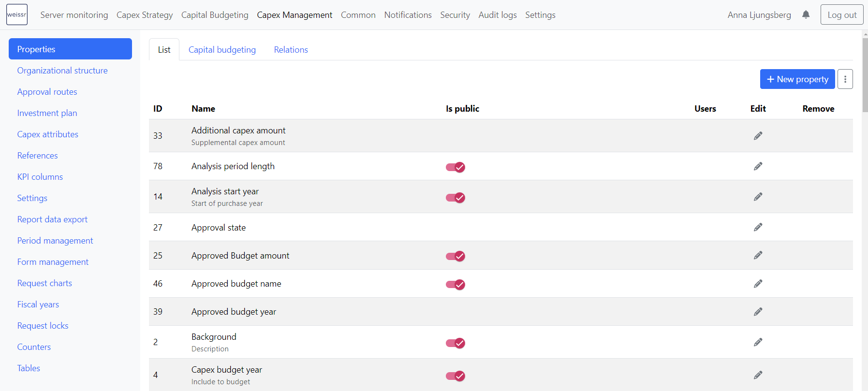Click ID cell 78
This screenshot has height=391, width=868.
click(158, 166)
